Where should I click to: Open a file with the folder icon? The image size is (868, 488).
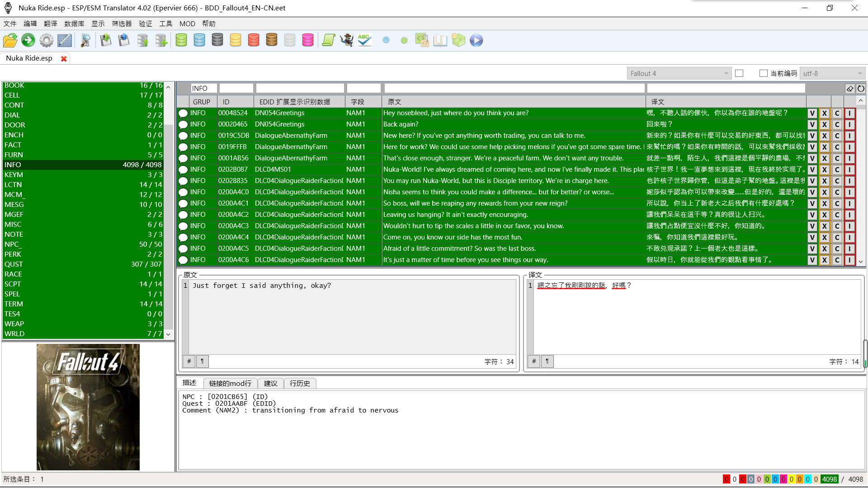pos(10,40)
